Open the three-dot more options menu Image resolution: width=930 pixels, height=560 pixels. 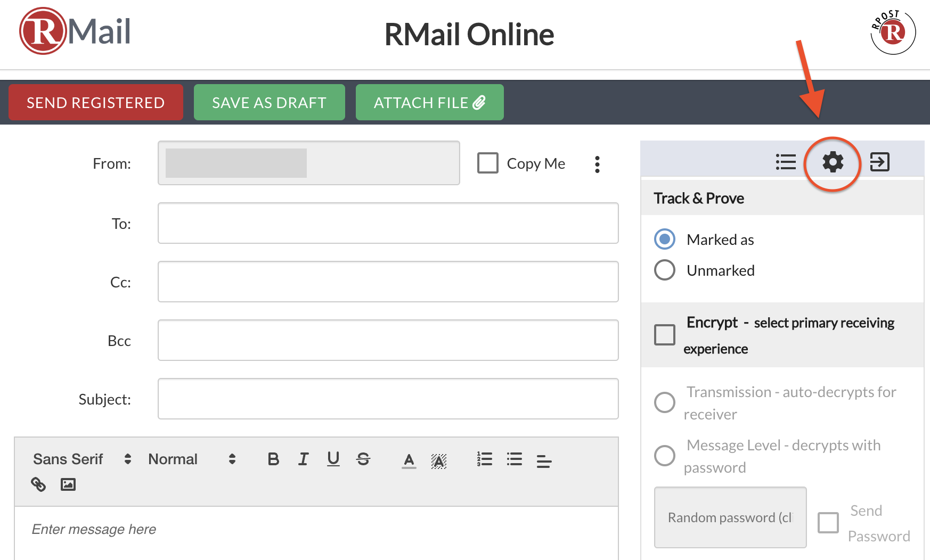coord(597,164)
